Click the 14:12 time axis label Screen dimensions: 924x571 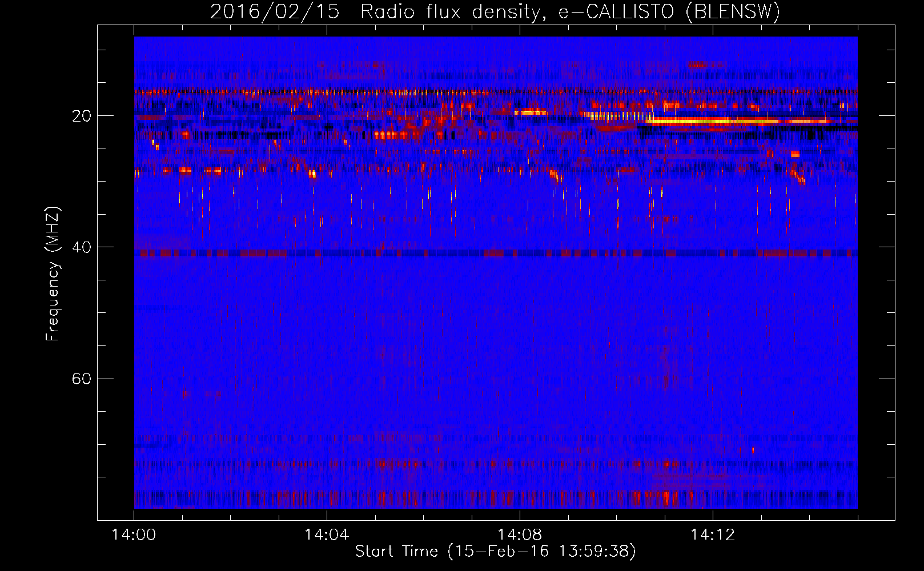click(x=713, y=535)
